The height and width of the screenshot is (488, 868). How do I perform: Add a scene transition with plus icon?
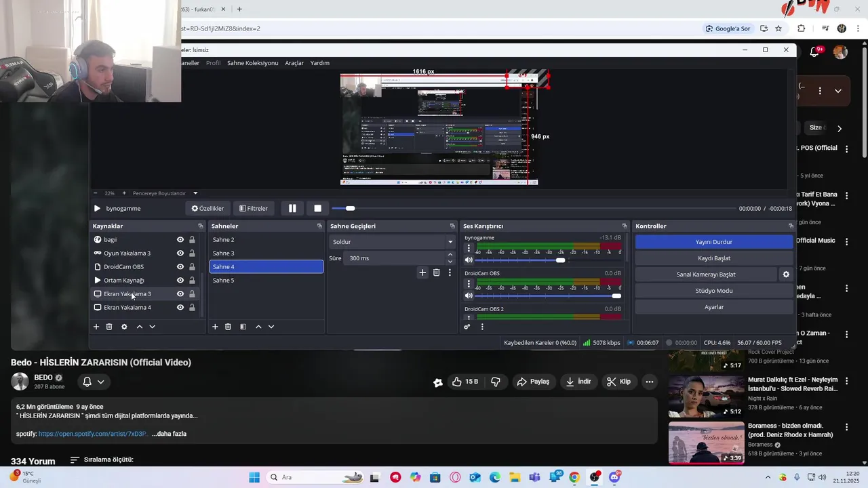point(422,272)
